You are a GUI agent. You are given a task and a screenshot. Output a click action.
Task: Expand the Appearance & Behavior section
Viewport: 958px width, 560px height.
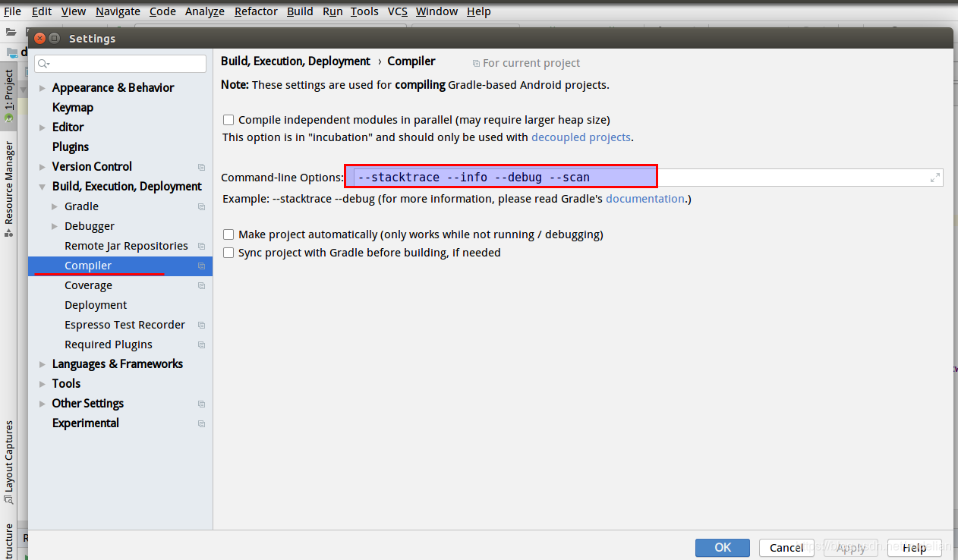click(x=43, y=87)
